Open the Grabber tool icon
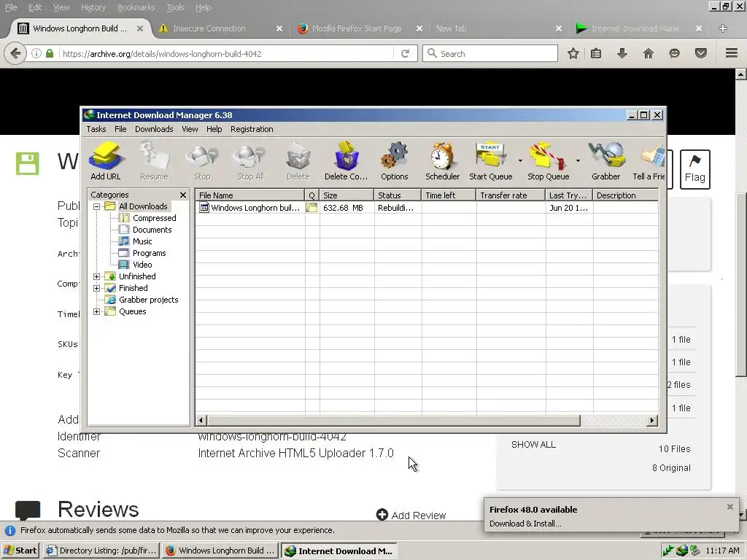This screenshot has width=747, height=560. [606, 161]
